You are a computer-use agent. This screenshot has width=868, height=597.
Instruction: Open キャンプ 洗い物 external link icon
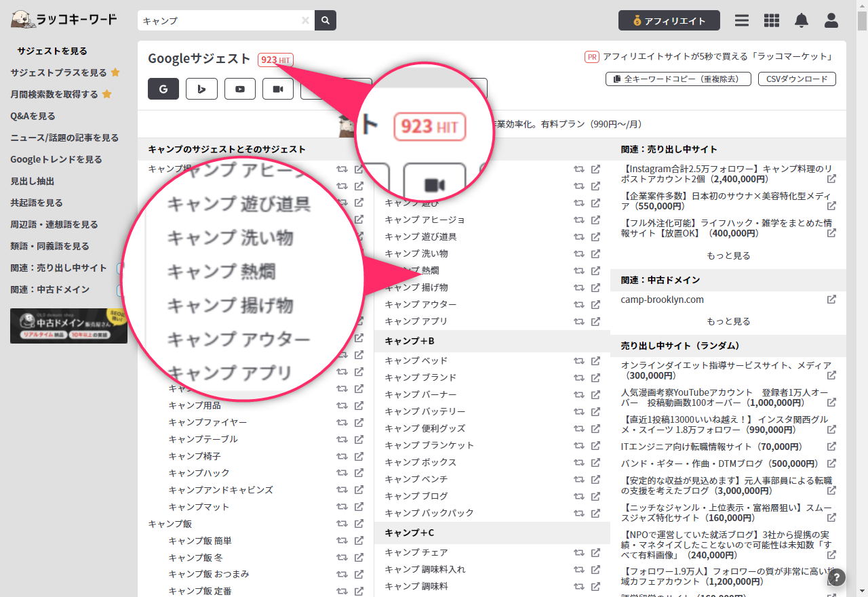coord(595,253)
